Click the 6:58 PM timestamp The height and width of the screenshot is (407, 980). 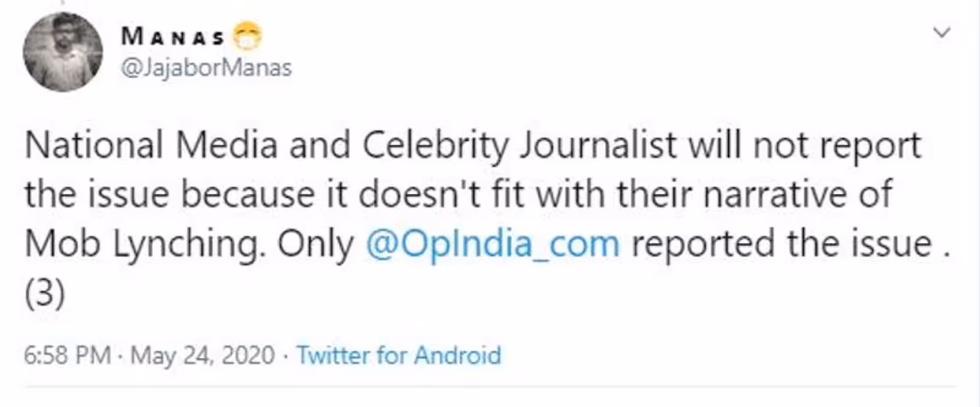pos(69,356)
